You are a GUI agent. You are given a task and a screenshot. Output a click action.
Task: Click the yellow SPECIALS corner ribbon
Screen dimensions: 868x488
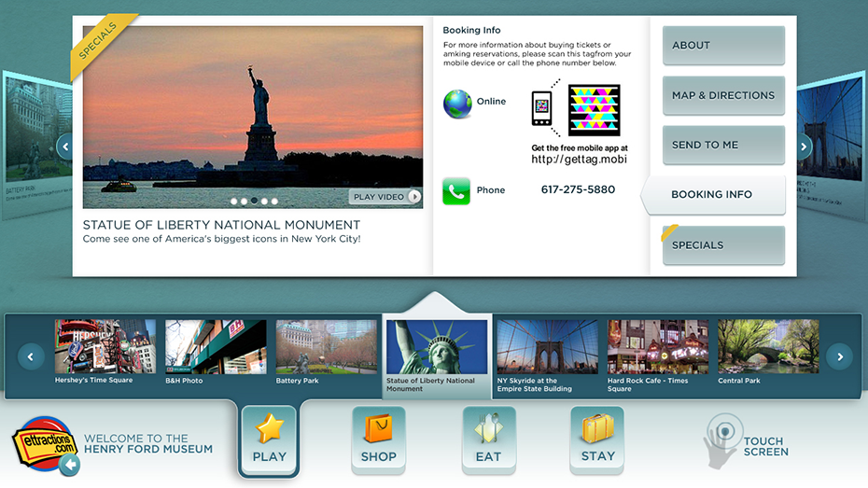100,43
